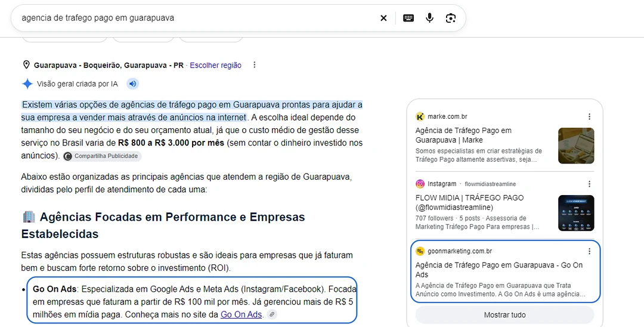Click 'Guarapuava - Boqueirão, Guarapuava - PR' location text
Viewport: 644px width, 327px height.
(109, 65)
